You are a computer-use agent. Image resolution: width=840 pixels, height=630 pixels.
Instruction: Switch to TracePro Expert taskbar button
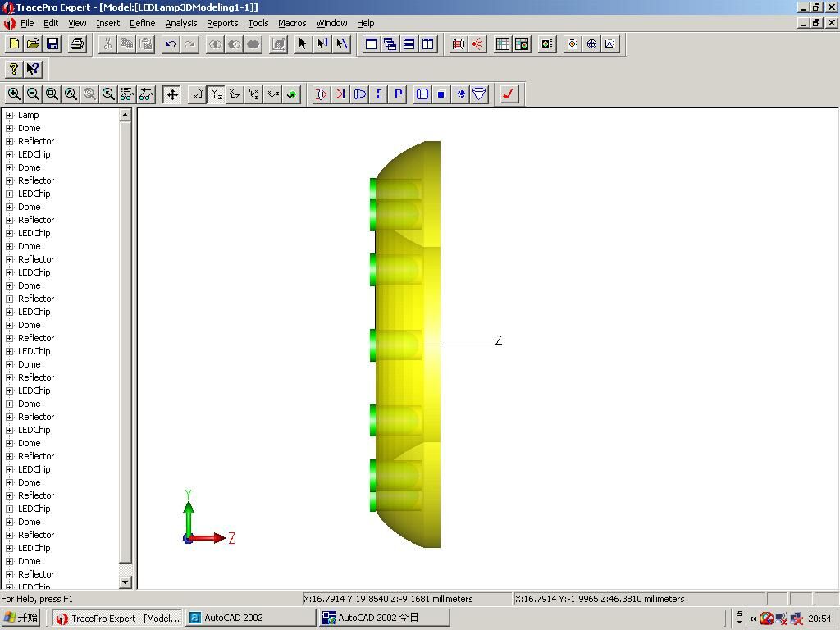tap(118, 618)
